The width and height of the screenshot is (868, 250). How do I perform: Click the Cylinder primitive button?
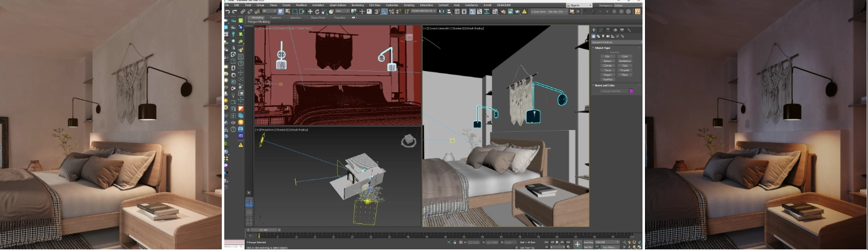click(x=607, y=66)
